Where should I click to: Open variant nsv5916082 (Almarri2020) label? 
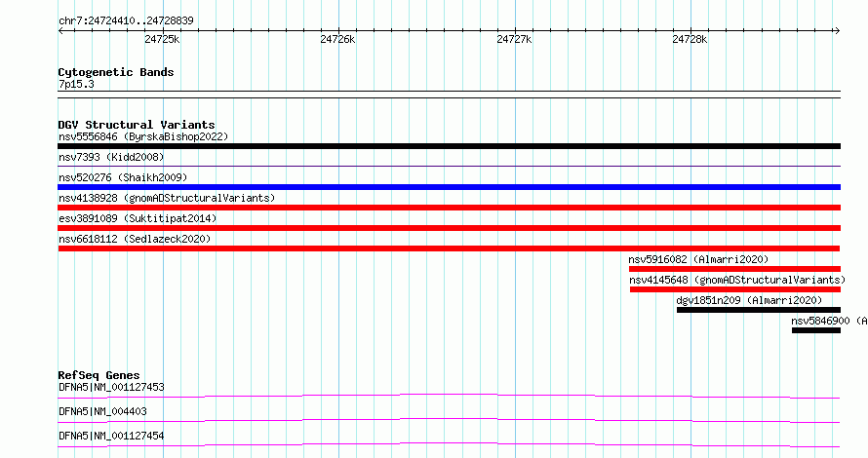698,259
